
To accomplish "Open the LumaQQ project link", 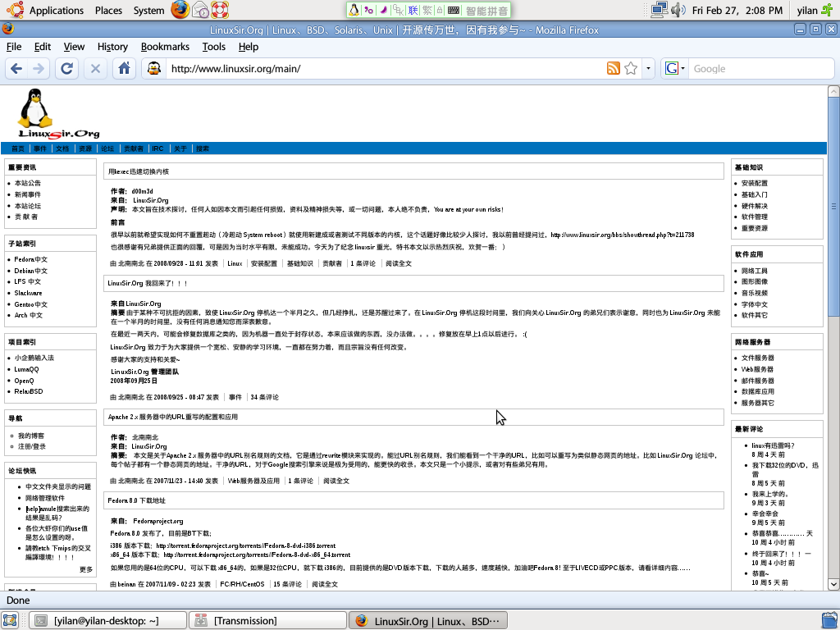I will (x=26, y=369).
